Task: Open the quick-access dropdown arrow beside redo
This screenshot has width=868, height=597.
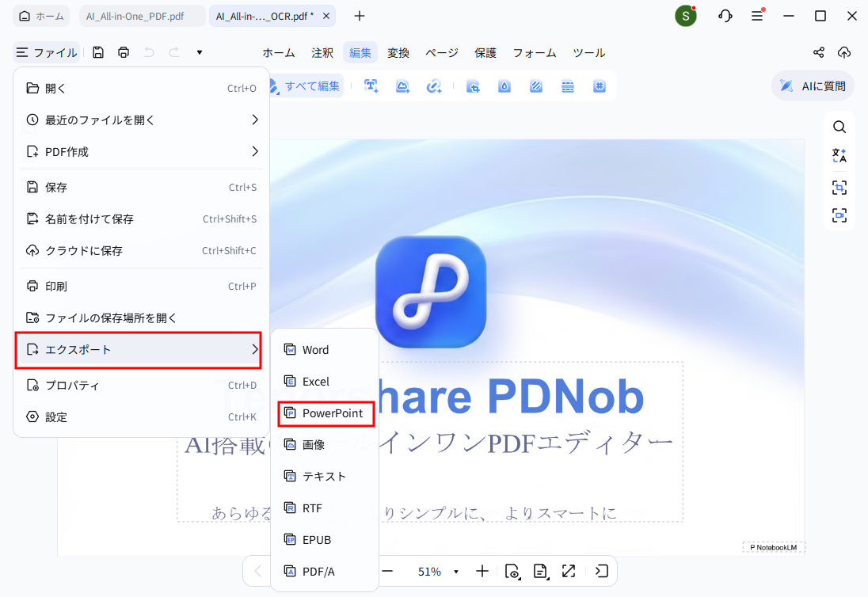Action: click(x=200, y=52)
